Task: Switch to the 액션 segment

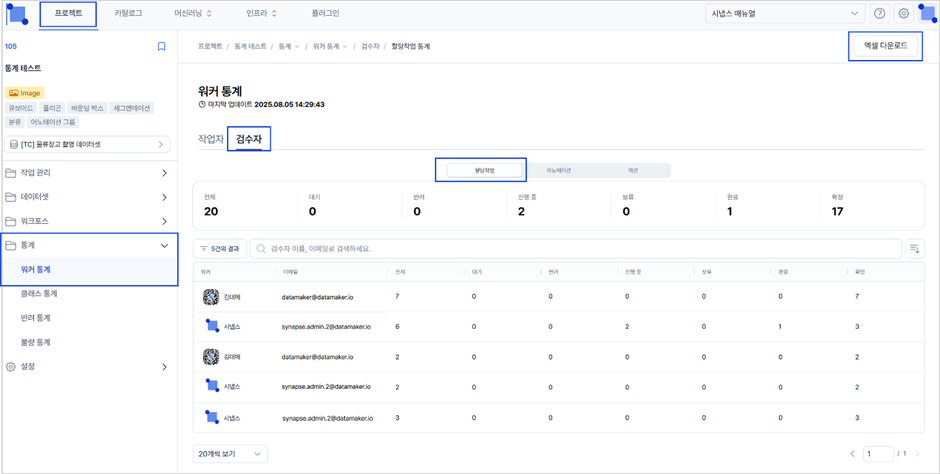Action: click(632, 170)
